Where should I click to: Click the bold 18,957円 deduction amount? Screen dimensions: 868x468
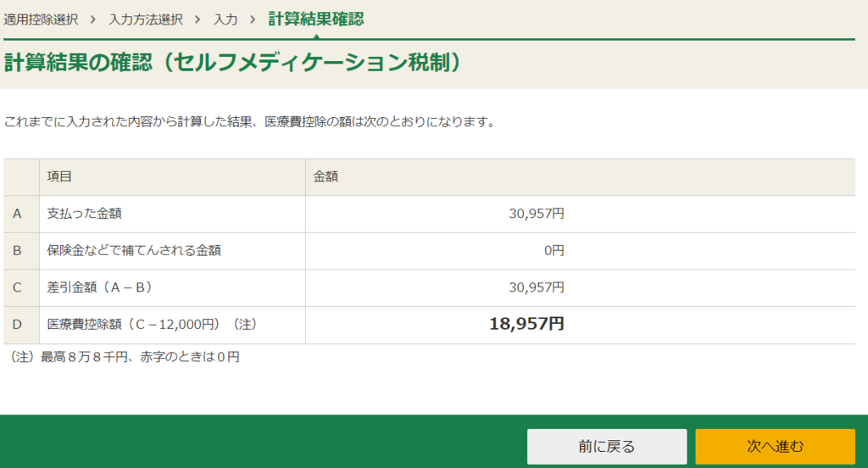click(526, 324)
